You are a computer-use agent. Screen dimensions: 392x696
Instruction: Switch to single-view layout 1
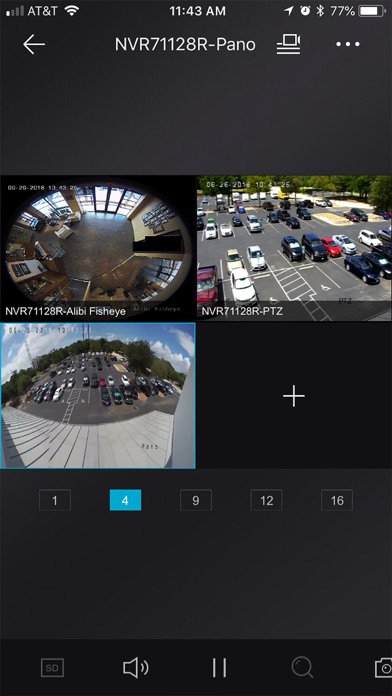pyautogui.click(x=55, y=500)
